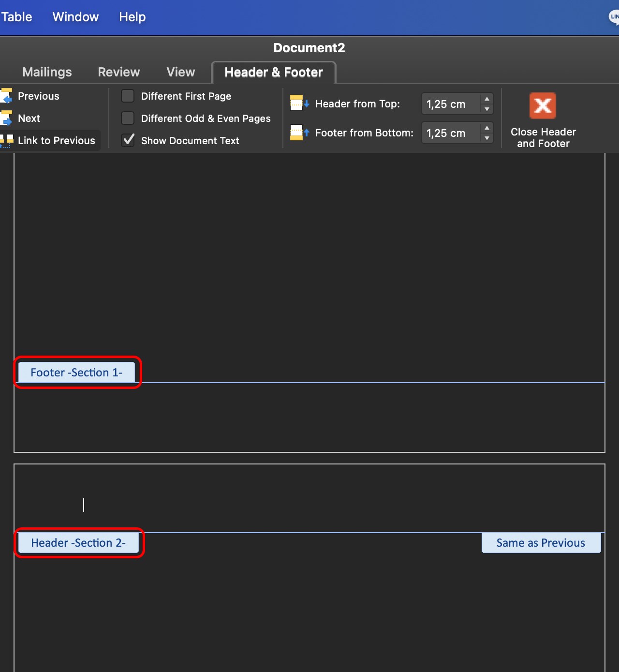
Task: Click the Header from Top label
Action: [x=358, y=104]
